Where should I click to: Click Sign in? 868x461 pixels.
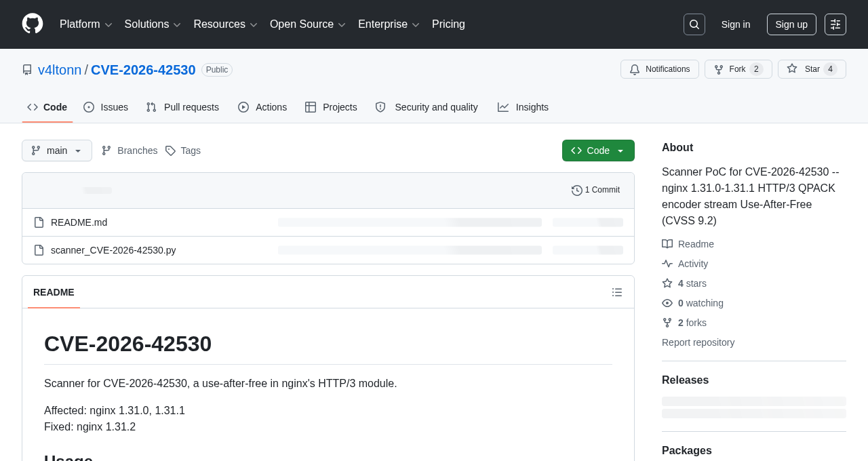coord(736,24)
